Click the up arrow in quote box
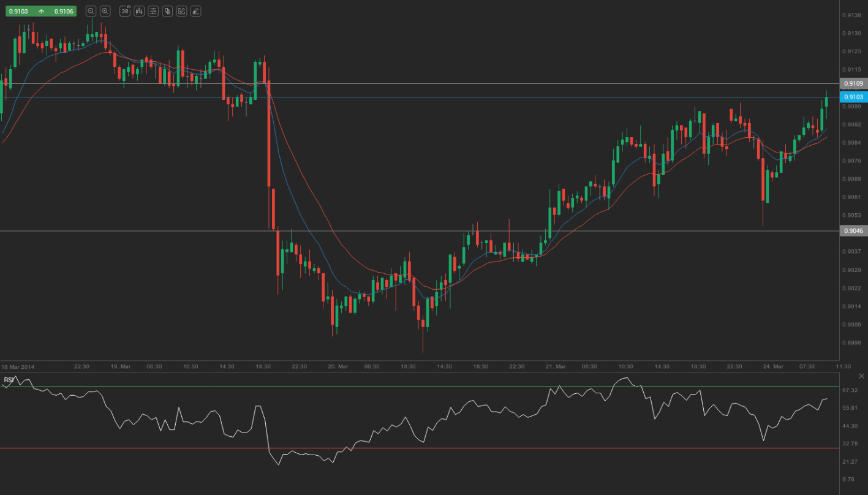Screen dimensions: 868x495 point(41,11)
